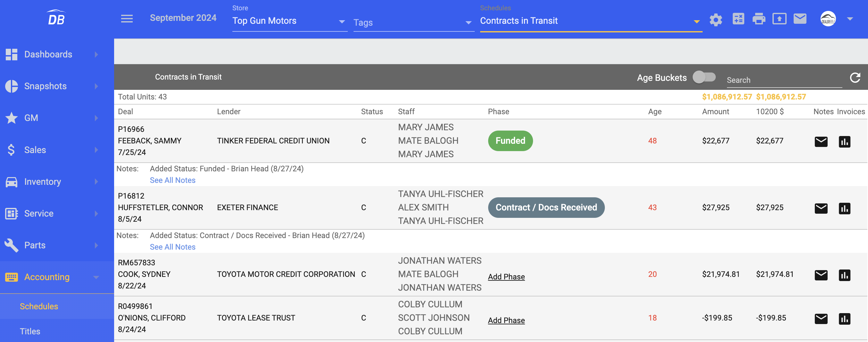Click the Snapshots pie icon
Screen dimensions: 868x342
tap(12, 86)
